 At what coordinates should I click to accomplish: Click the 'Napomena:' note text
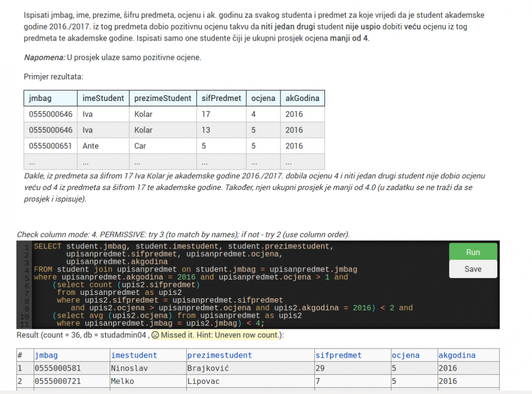coord(44,58)
